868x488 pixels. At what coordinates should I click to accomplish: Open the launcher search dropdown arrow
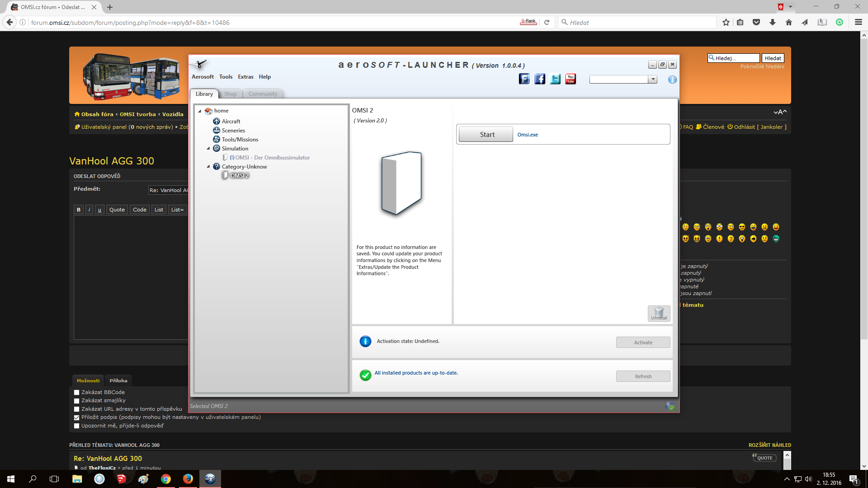653,80
